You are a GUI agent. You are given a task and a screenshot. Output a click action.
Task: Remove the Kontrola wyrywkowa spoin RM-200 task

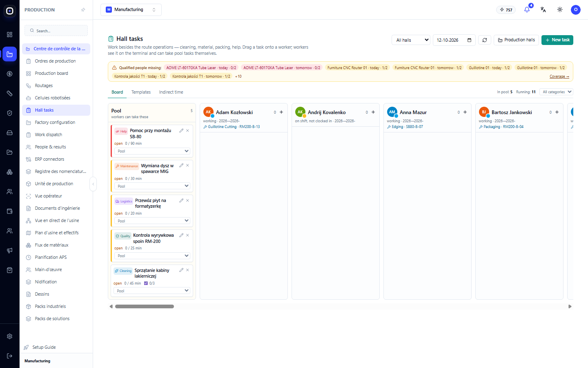coord(187,235)
